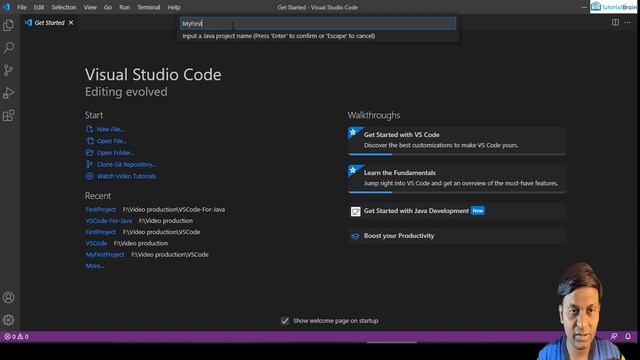Image resolution: width=640 pixels, height=360 pixels.
Task: Select the Get Started tab
Action: coord(49,22)
